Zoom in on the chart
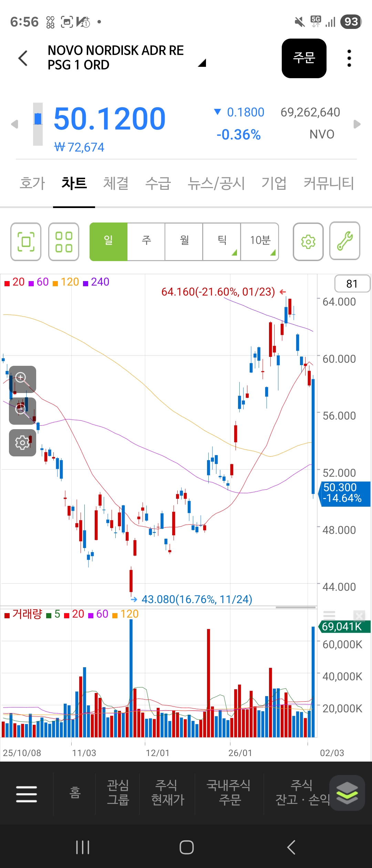The width and height of the screenshot is (372, 868). (x=22, y=379)
